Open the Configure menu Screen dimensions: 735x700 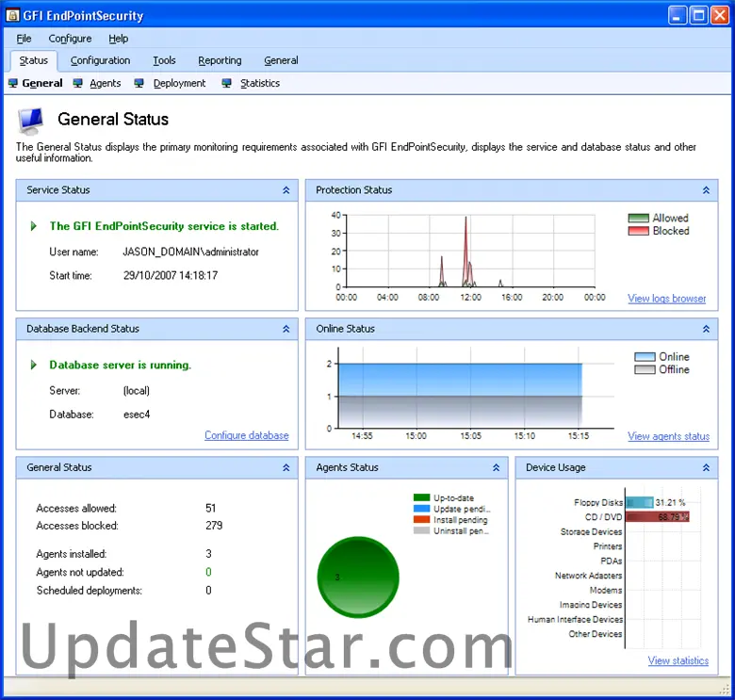point(70,39)
